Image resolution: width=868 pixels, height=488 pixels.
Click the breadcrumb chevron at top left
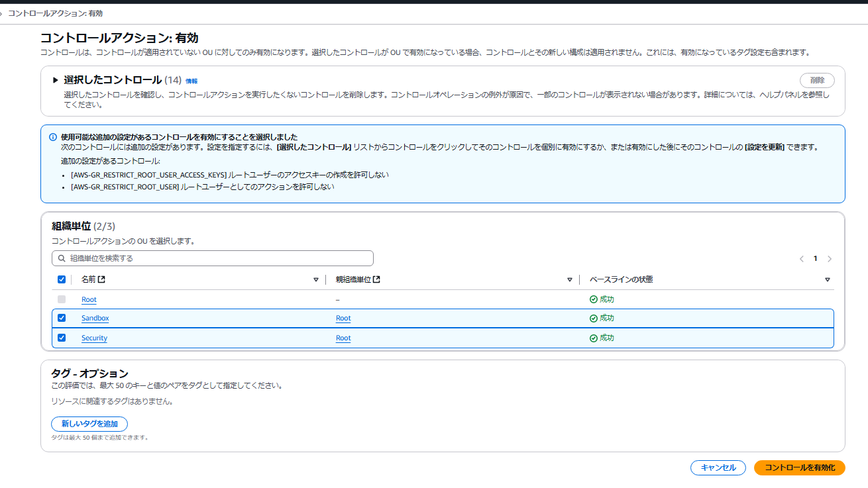[2, 13]
